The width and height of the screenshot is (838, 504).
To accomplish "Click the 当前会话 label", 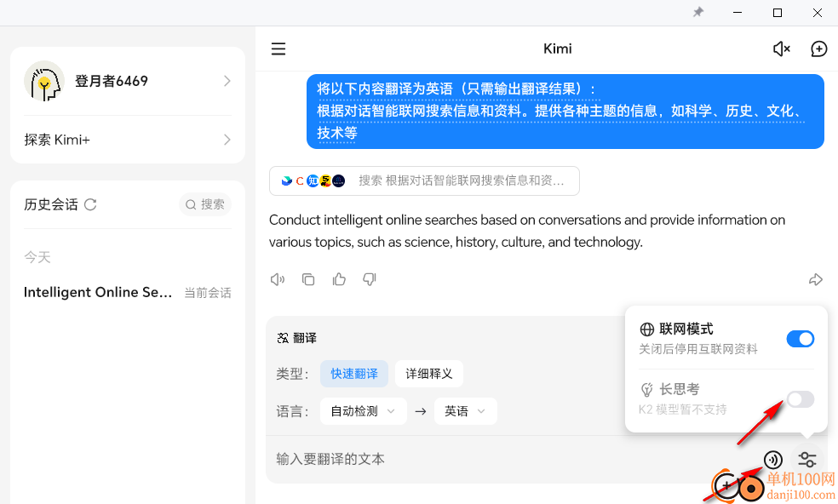I will click(x=208, y=293).
